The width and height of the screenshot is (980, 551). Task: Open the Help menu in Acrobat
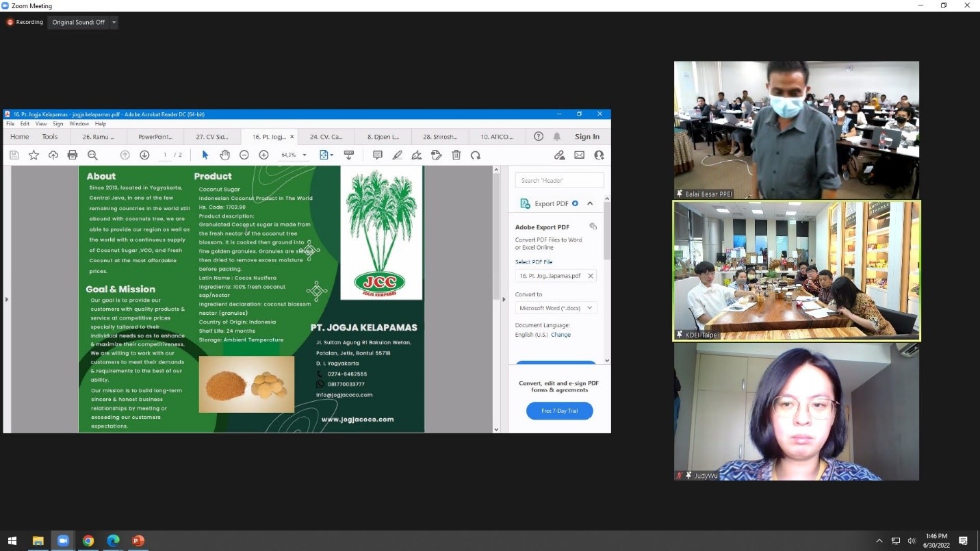(101, 124)
